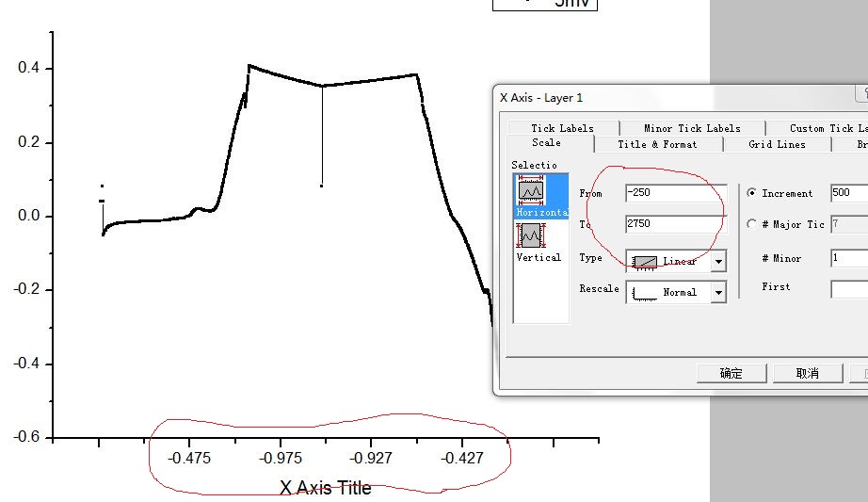
Task: Click the -0.427 x-axis tick label
Action: (x=462, y=459)
